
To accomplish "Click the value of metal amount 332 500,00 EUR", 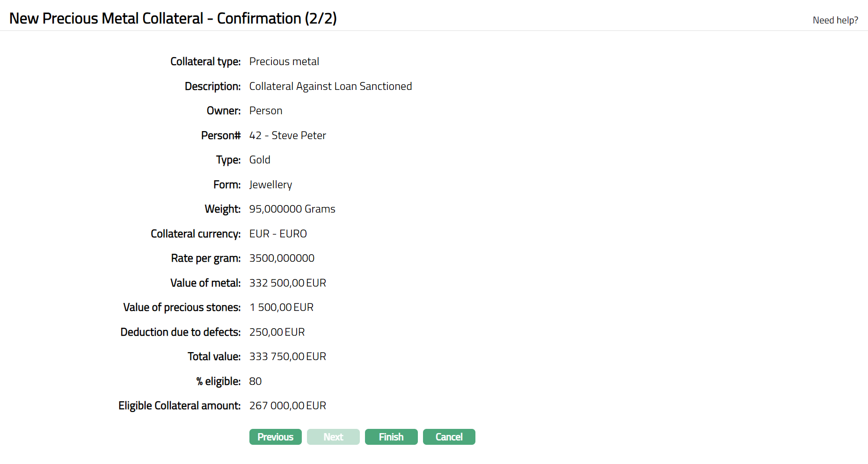I will (x=287, y=283).
